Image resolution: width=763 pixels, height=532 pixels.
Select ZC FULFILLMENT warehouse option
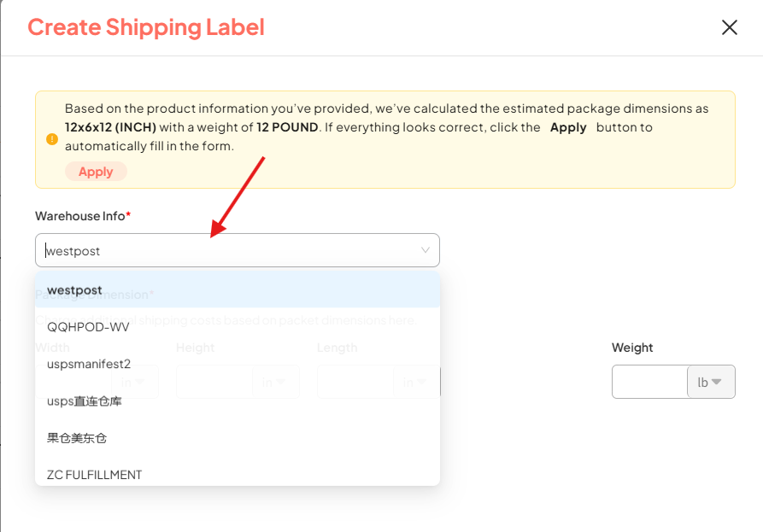[x=95, y=474]
